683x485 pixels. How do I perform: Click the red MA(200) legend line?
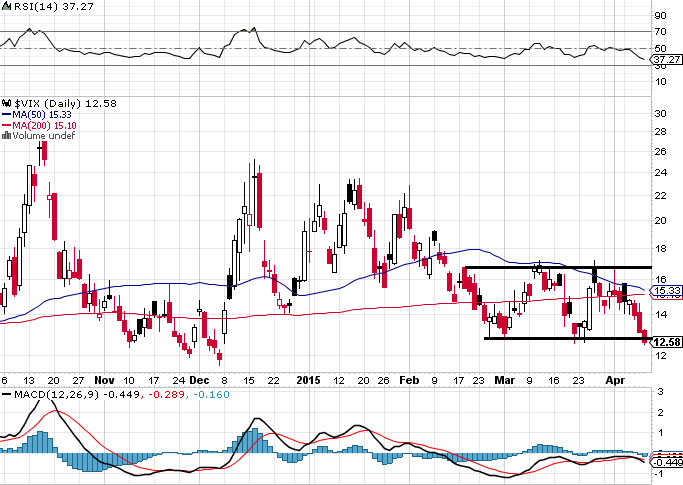coord(6,125)
